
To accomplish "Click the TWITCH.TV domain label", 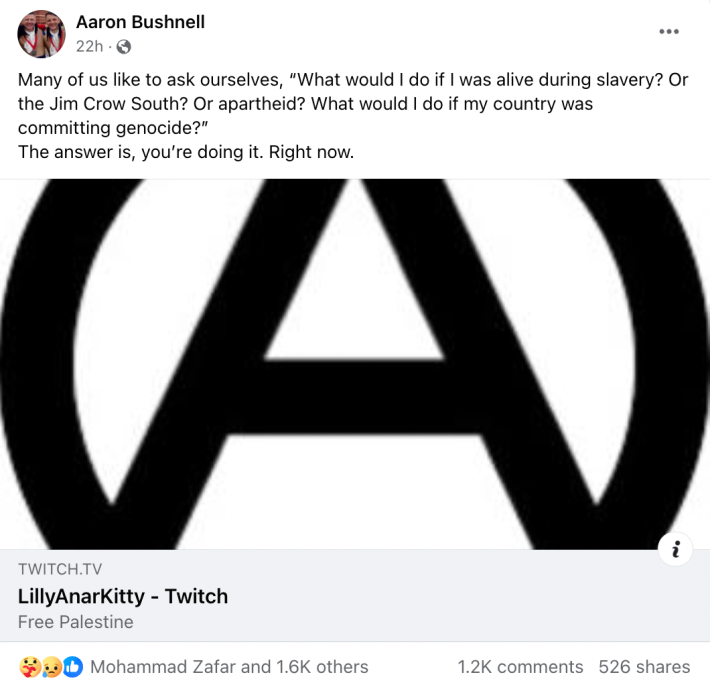I will click(60, 569).
